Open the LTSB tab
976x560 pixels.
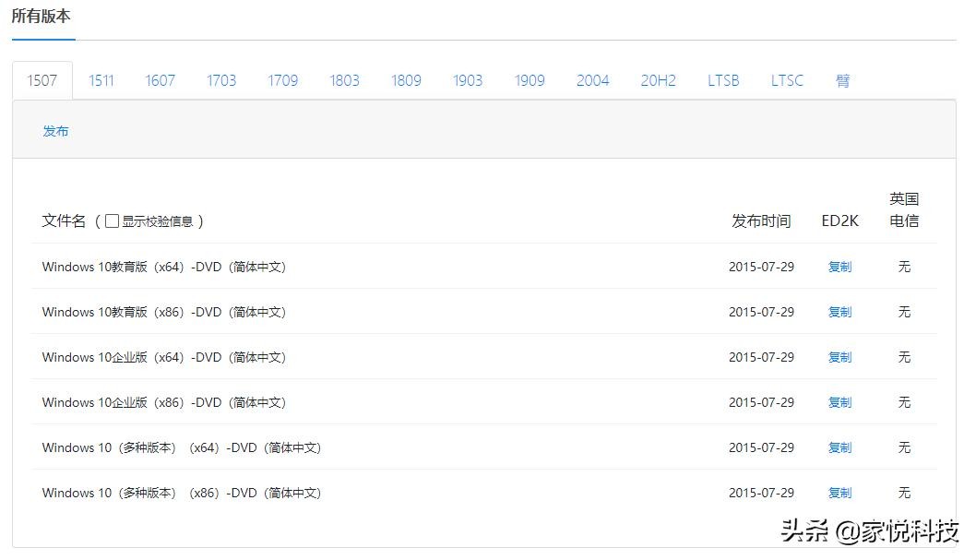pos(723,80)
